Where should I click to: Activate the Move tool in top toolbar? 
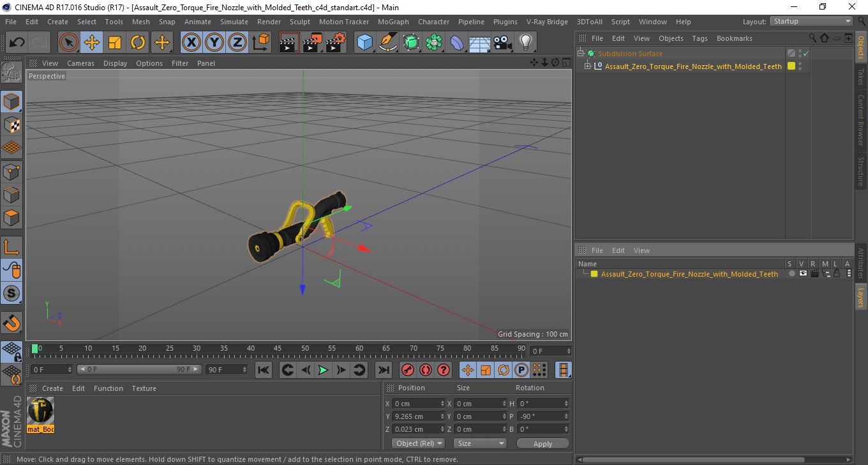pyautogui.click(x=92, y=43)
